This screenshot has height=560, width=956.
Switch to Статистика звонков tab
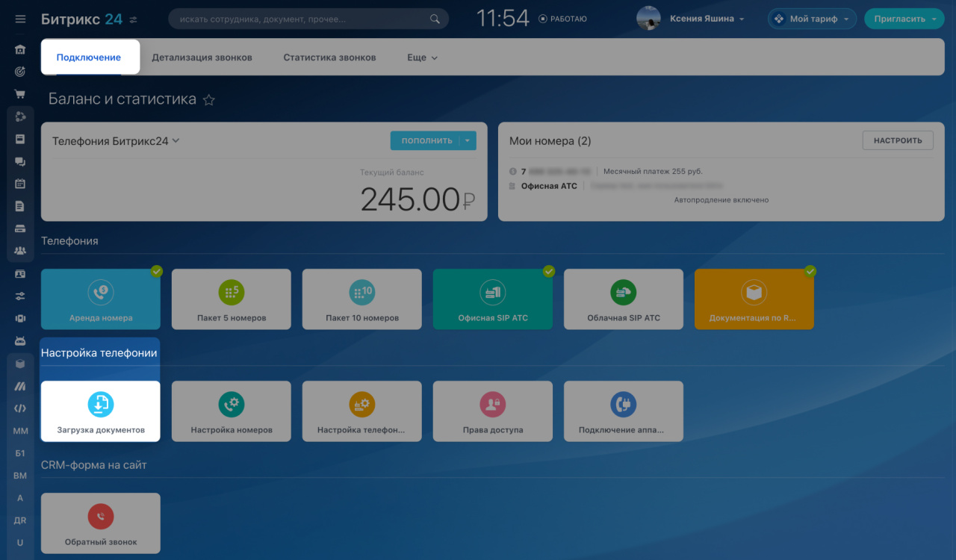pyautogui.click(x=329, y=57)
